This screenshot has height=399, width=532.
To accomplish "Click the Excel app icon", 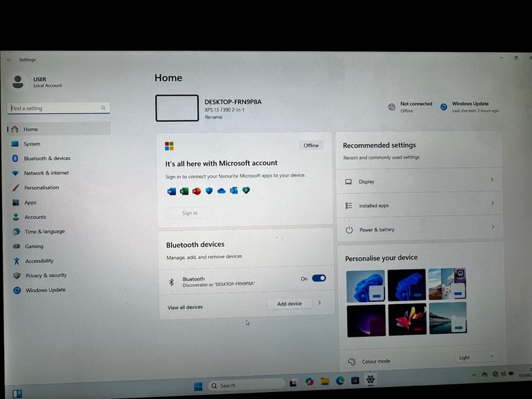I will (184, 191).
